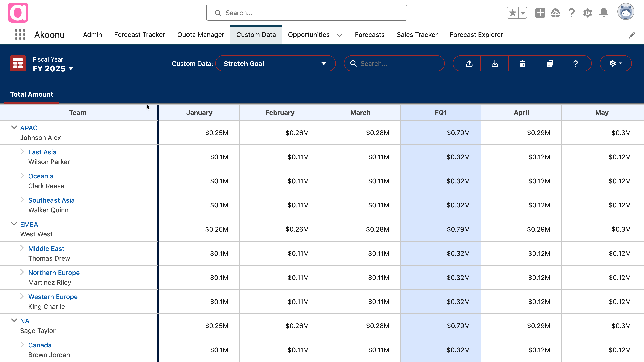This screenshot has height=362, width=644.
Task: Open the user profile avatar
Action: pos(626,12)
